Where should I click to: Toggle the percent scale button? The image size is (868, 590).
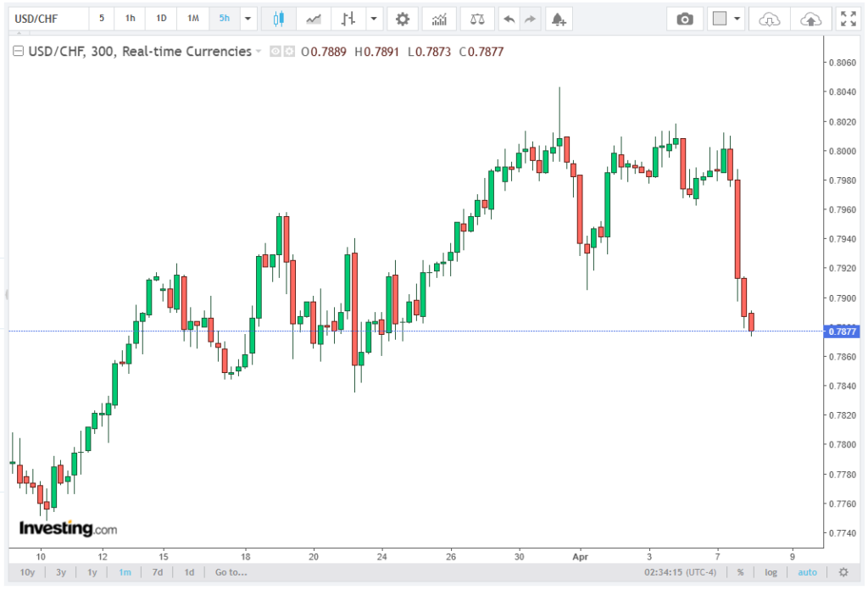[740, 572]
